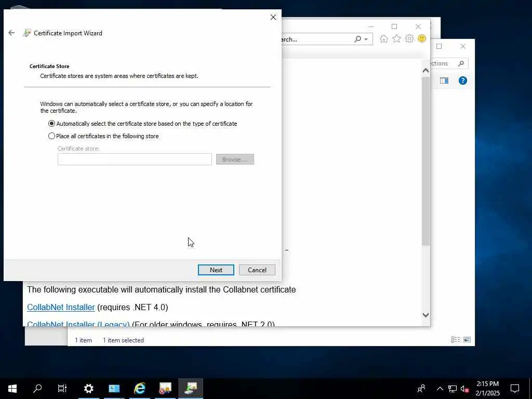Switch to Internet Explorer on taskbar
This screenshot has width=532, height=399.
[x=139, y=389]
